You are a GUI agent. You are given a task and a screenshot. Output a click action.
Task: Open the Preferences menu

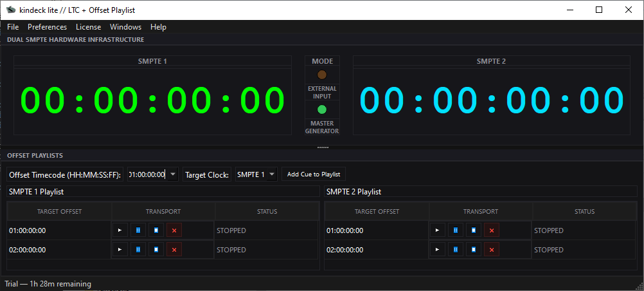[x=47, y=27]
